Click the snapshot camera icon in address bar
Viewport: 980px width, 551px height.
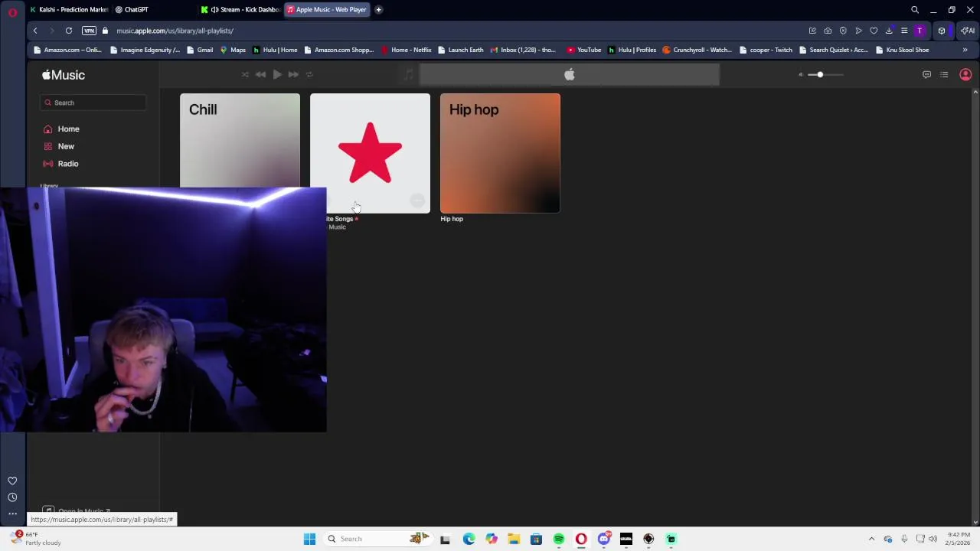click(x=828, y=31)
